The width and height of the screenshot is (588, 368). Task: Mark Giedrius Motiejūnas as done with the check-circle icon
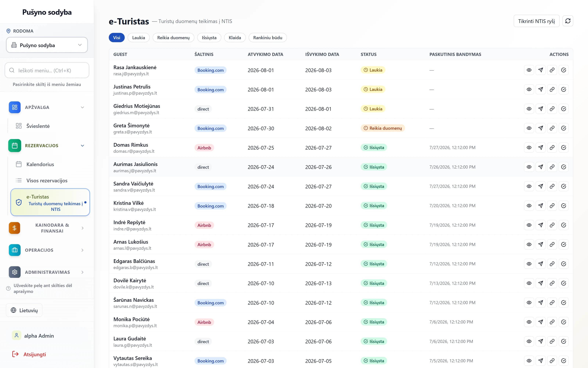pos(563,109)
